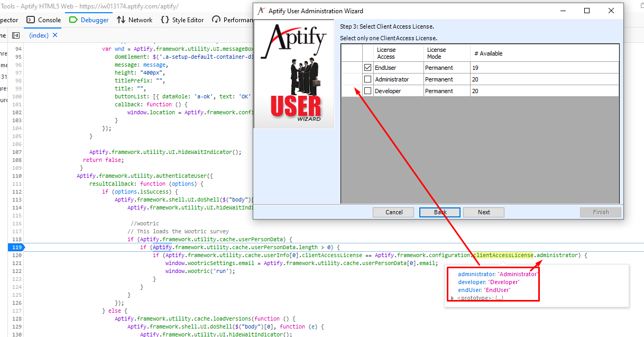This screenshot has width=644, height=337.
Task: Open the Console tab in DevTools
Action: pos(43,20)
